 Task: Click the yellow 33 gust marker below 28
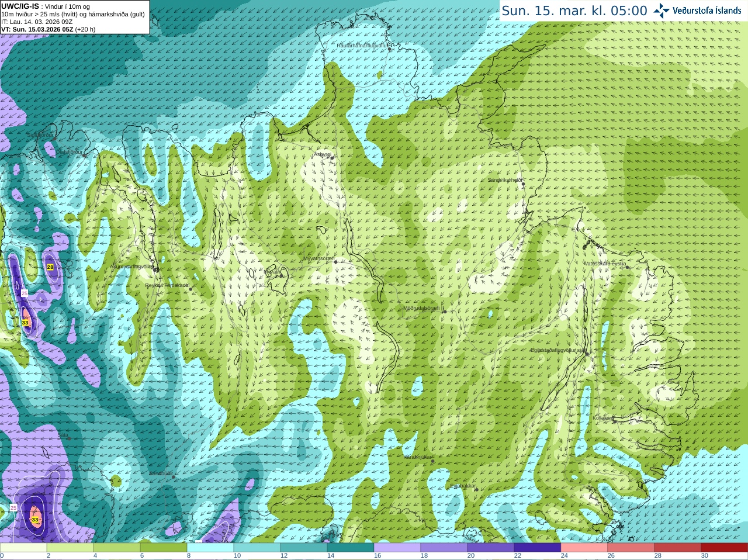coord(25,323)
